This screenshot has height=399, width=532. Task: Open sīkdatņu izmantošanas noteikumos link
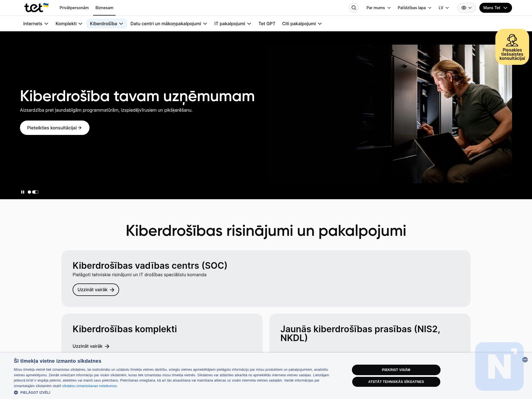point(90,386)
